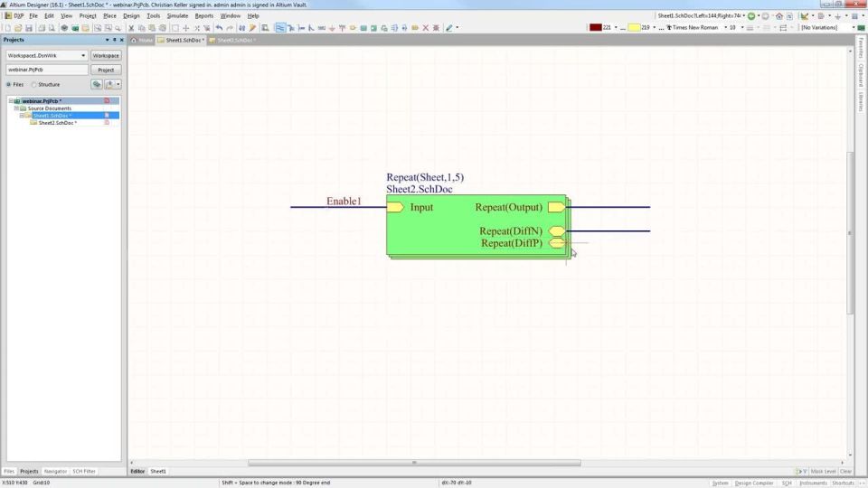Open the File menu

pos(33,16)
